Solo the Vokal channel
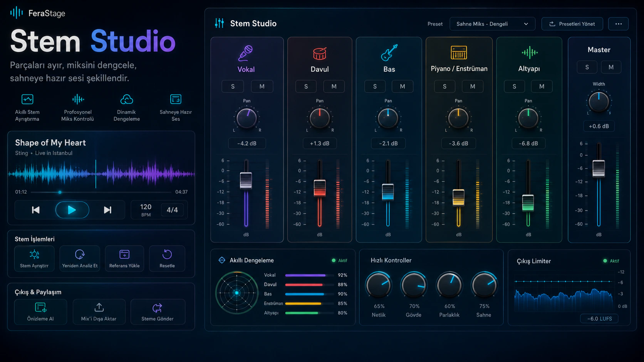The image size is (644, 362). click(x=233, y=87)
